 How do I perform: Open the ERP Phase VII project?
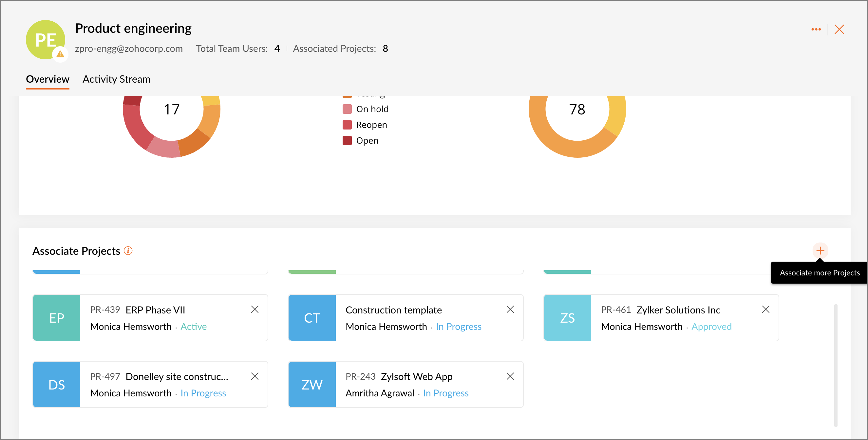point(155,310)
